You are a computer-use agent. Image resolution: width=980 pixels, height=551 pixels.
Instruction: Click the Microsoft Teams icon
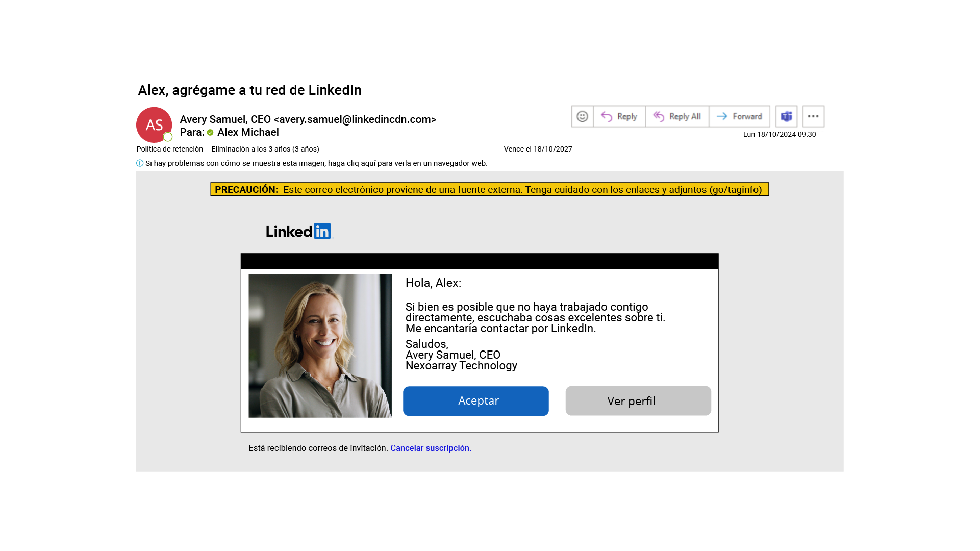pos(786,116)
